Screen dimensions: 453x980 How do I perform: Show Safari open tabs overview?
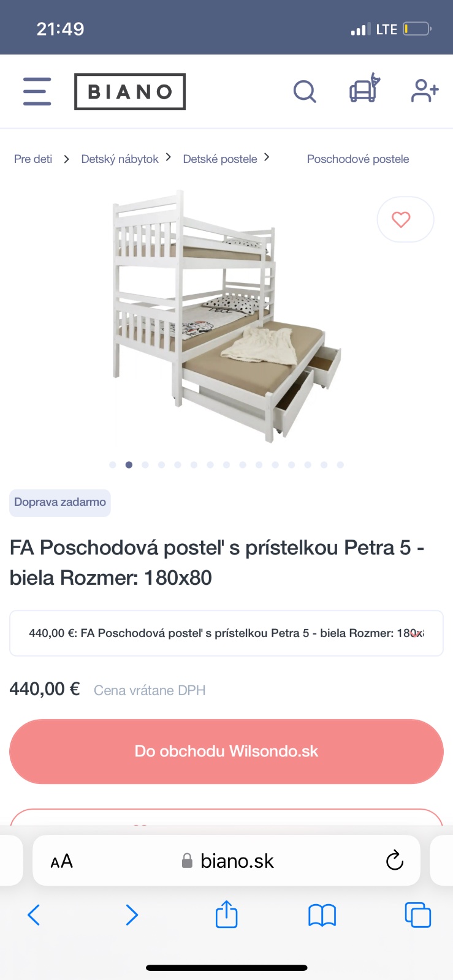click(x=417, y=915)
